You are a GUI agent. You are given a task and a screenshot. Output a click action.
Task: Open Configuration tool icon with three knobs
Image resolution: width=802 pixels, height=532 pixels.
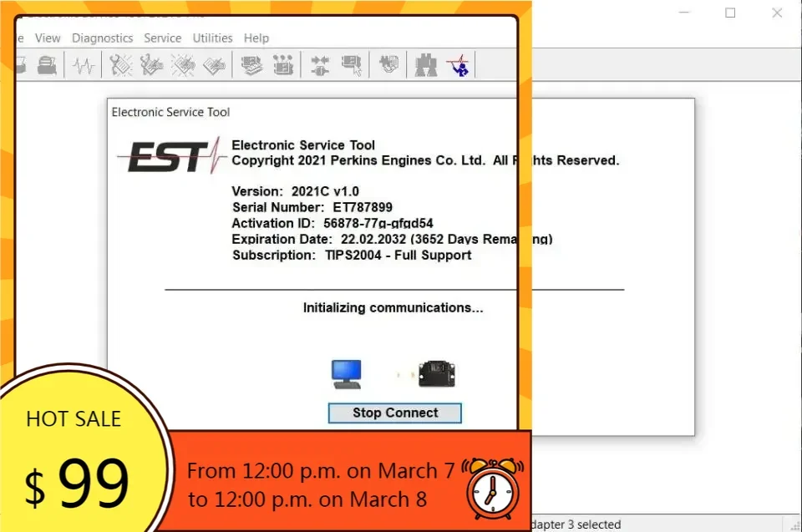[283, 65]
